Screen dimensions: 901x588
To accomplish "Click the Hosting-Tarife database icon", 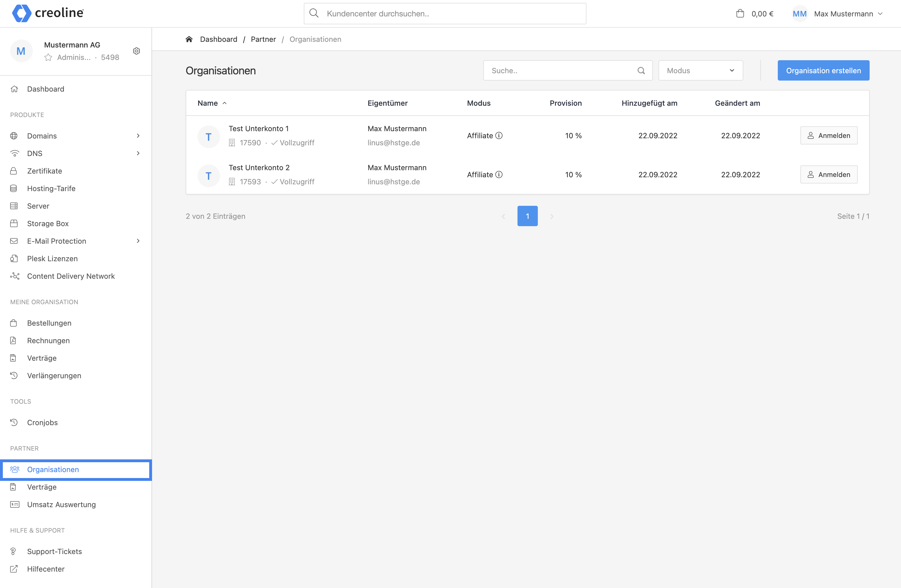I will coord(14,189).
